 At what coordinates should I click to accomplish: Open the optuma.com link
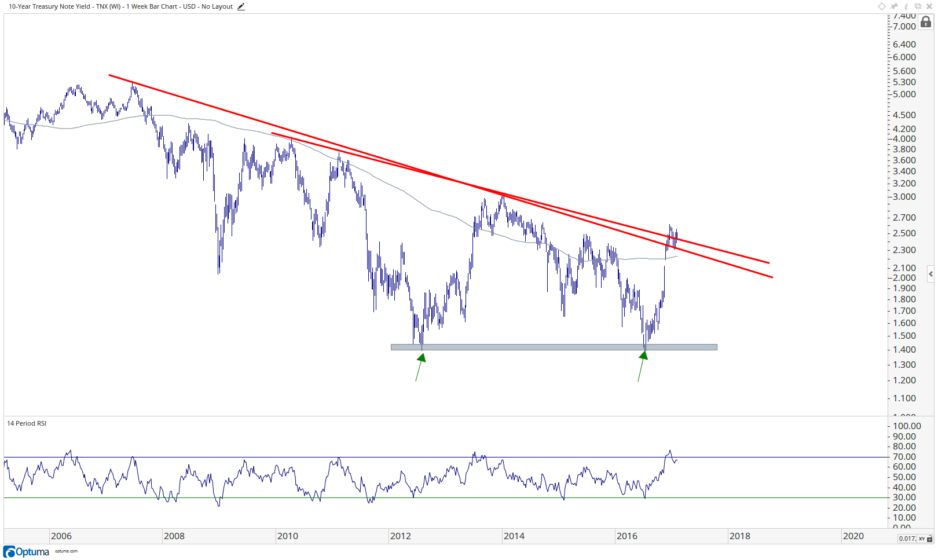click(x=66, y=551)
